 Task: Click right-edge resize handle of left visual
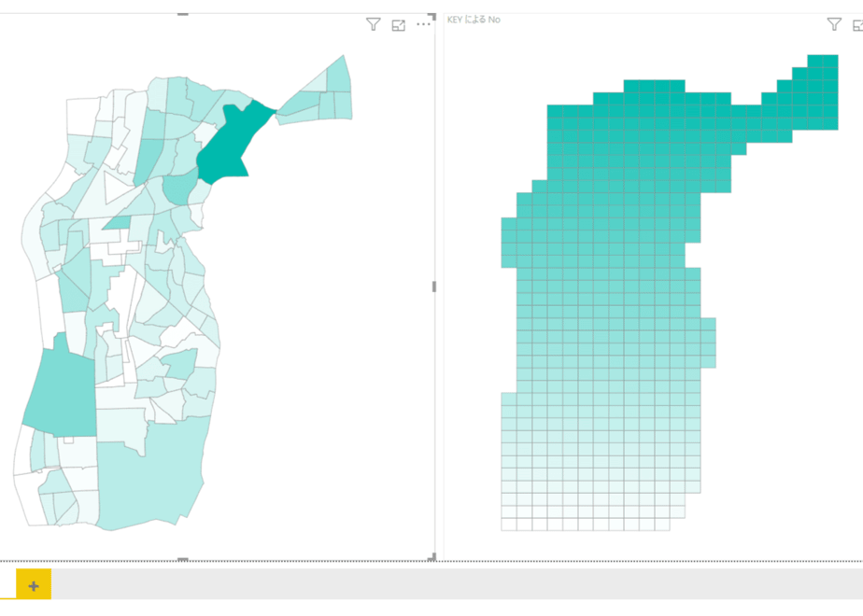pyautogui.click(x=433, y=287)
